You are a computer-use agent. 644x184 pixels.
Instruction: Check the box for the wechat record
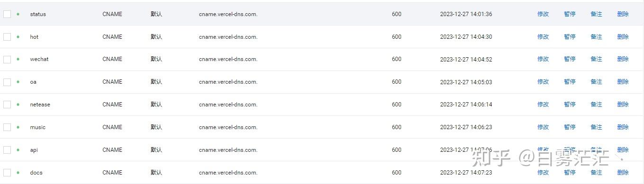point(7,59)
